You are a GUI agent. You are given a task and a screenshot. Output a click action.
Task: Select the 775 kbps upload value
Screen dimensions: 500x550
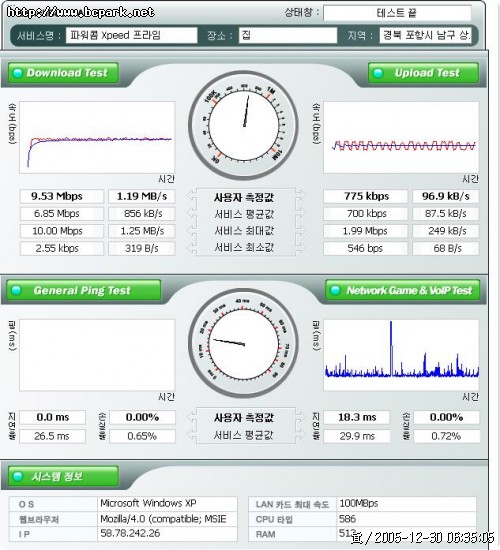pos(366,196)
